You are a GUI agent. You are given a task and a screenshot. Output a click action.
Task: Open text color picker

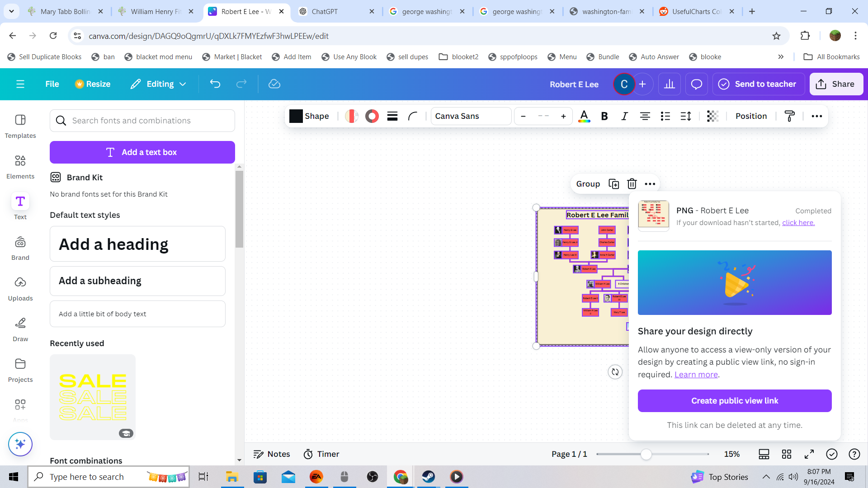point(584,116)
